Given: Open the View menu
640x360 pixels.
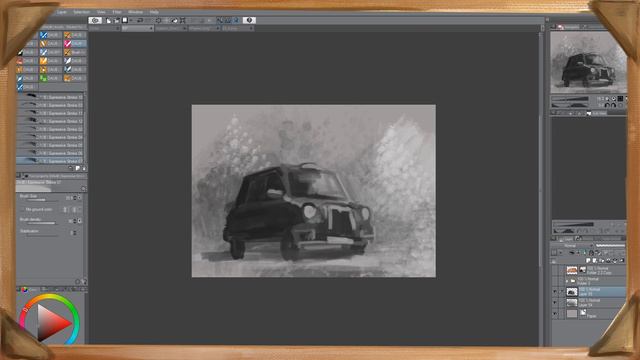Looking at the screenshot, I should (x=101, y=12).
